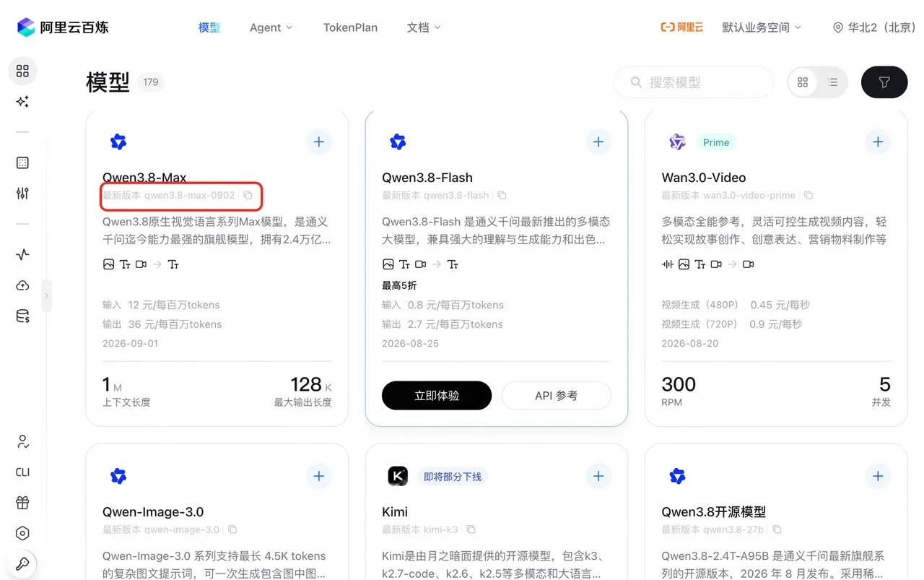924x580 pixels.
Task: Click the gift icon in the sidebar
Action: 22,503
